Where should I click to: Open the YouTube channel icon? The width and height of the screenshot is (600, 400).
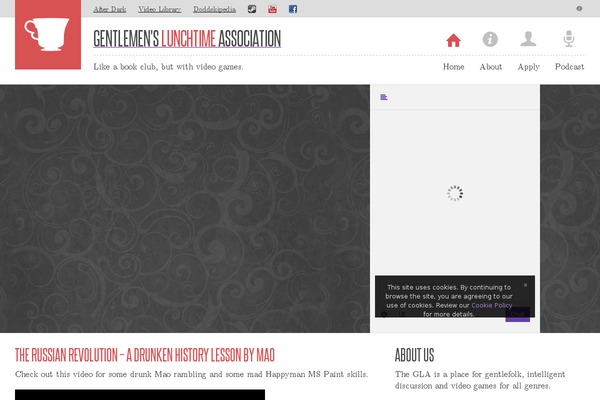pos(272,9)
